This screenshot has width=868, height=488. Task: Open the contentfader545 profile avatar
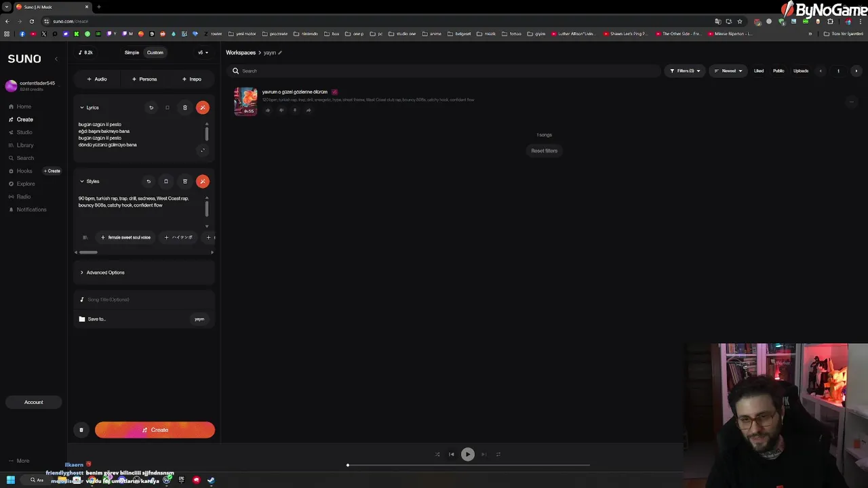[x=11, y=85]
